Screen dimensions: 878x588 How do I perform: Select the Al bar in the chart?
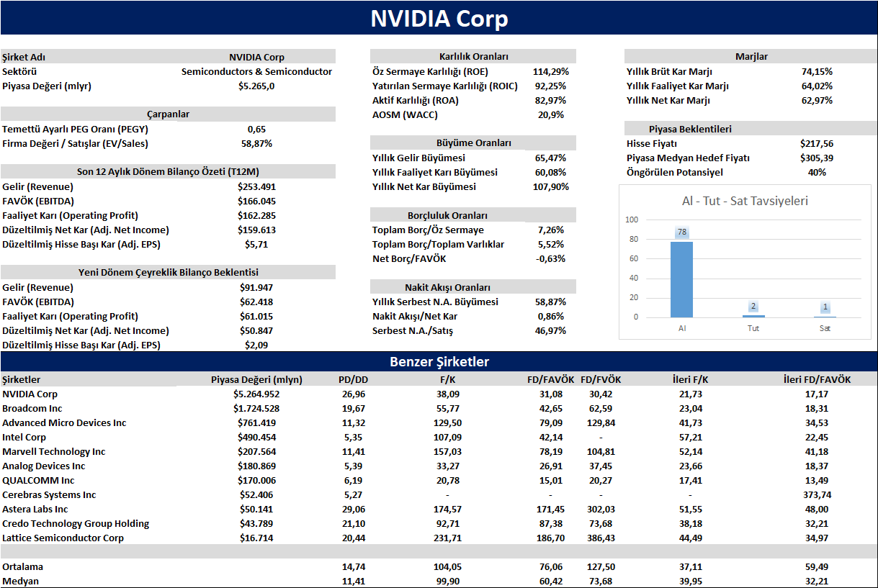tap(681, 279)
